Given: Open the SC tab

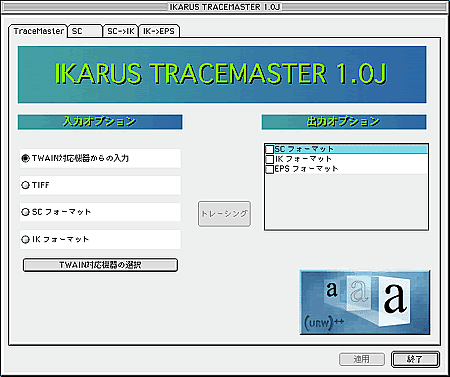Looking at the screenshot, I should tap(85, 31).
